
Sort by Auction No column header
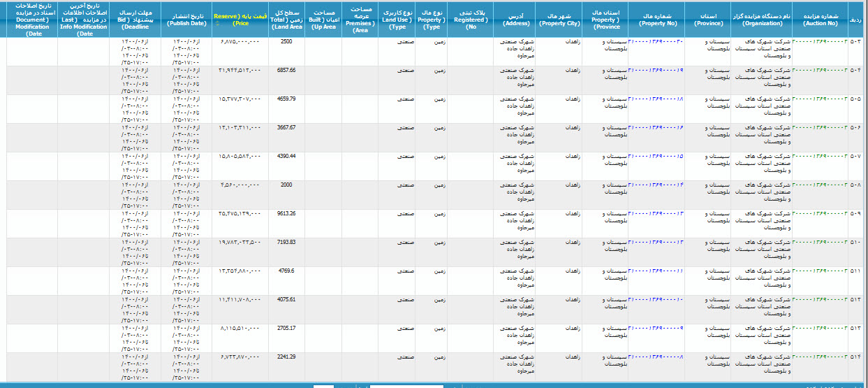(820, 18)
